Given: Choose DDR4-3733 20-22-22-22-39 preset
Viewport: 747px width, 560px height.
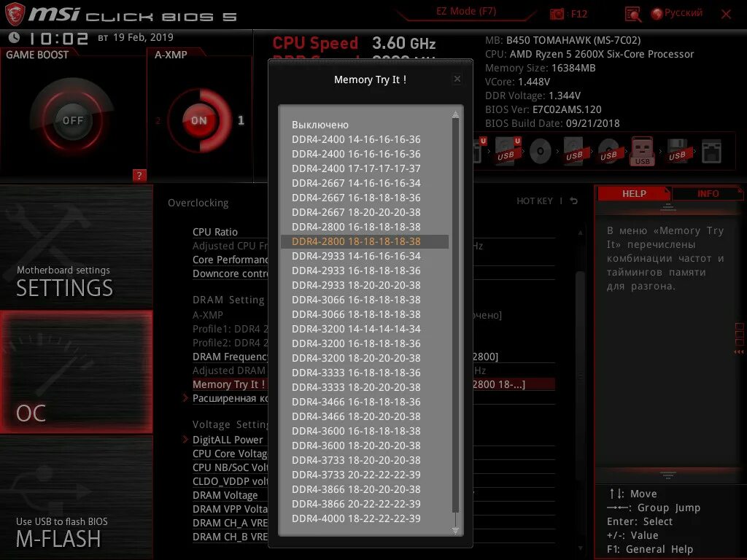Looking at the screenshot, I should (x=356, y=475).
